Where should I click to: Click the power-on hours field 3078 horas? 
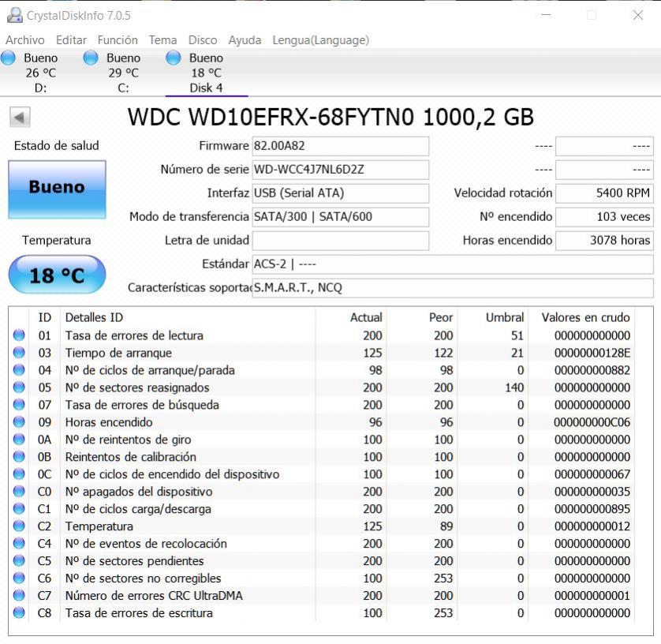pos(604,241)
